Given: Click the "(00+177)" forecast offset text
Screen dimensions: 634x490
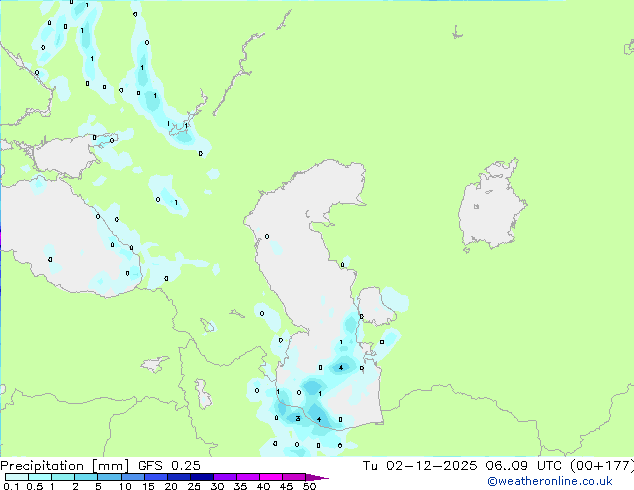Looking at the screenshot, I should point(602,466).
